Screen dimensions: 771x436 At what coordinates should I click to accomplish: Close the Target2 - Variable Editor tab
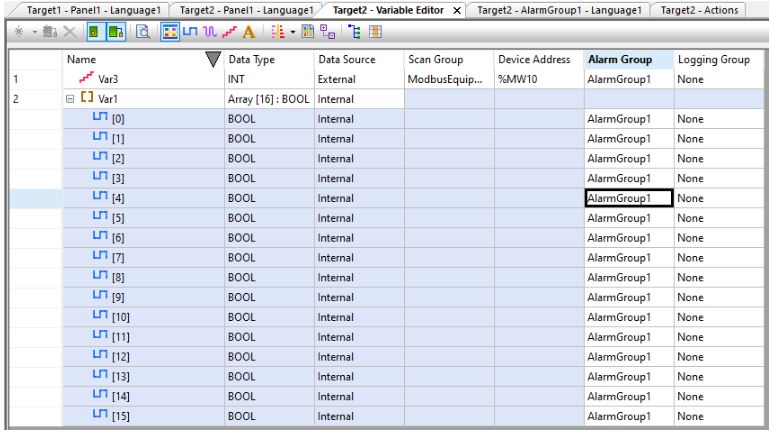[x=457, y=10]
